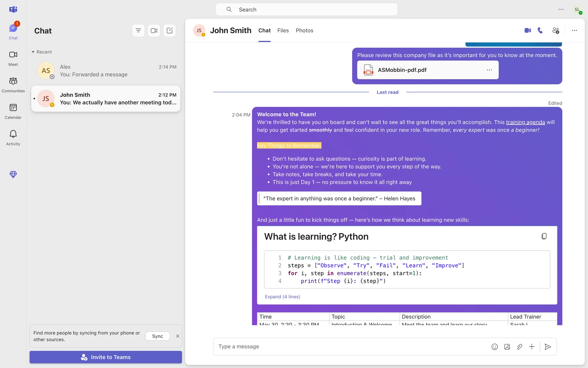
Task: Copy the Python code block
Action: [544, 236]
